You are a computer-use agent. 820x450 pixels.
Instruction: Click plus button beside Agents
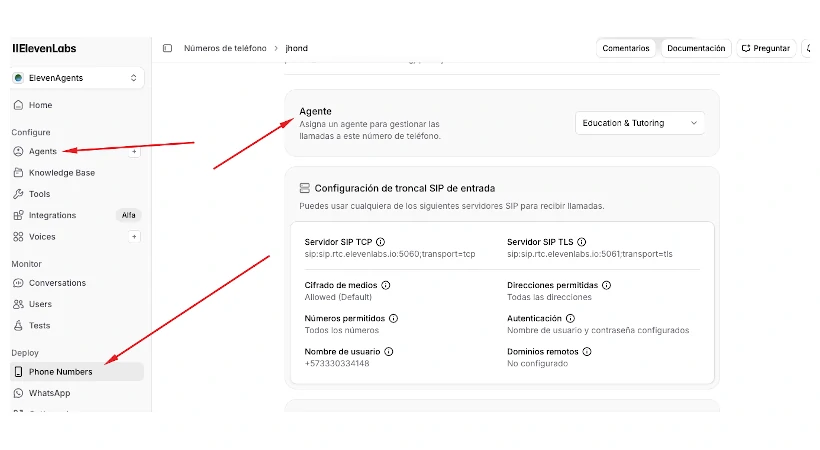(x=134, y=151)
